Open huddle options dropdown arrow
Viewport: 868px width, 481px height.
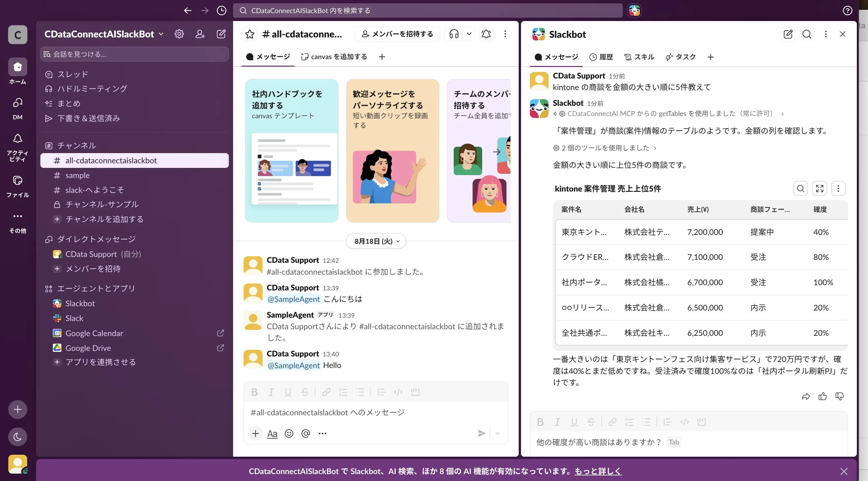tap(469, 34)
